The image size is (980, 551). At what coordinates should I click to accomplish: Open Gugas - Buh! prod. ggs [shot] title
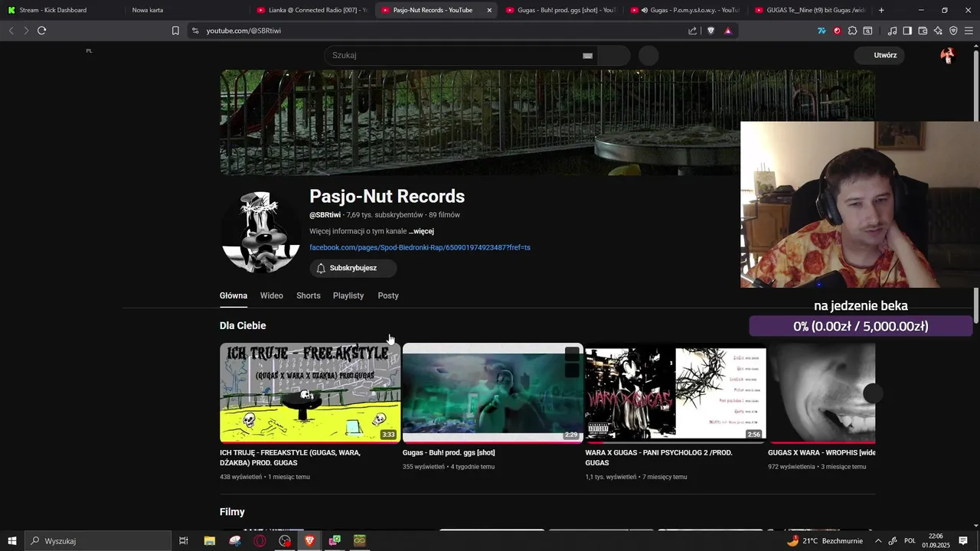coord(449,452)
